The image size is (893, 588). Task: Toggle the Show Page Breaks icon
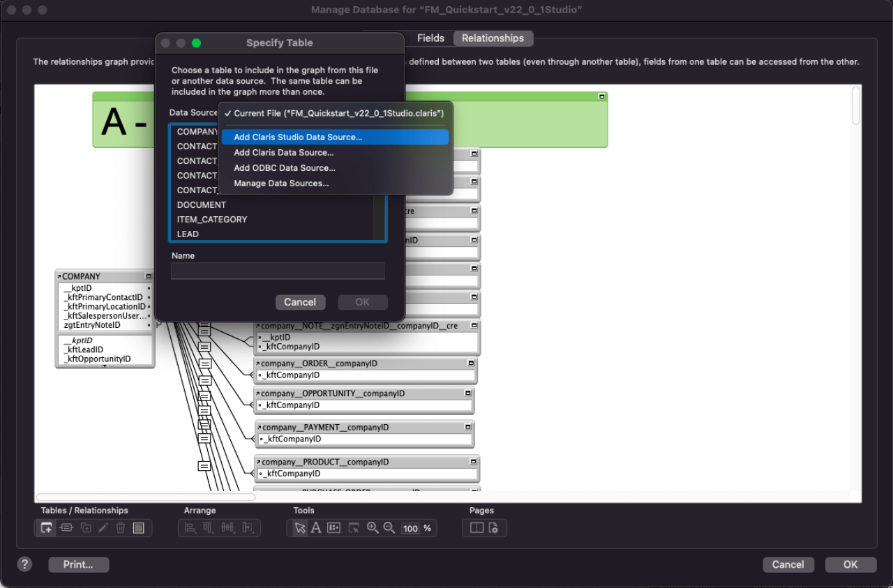pyautogui.click(x=476, y=528)
